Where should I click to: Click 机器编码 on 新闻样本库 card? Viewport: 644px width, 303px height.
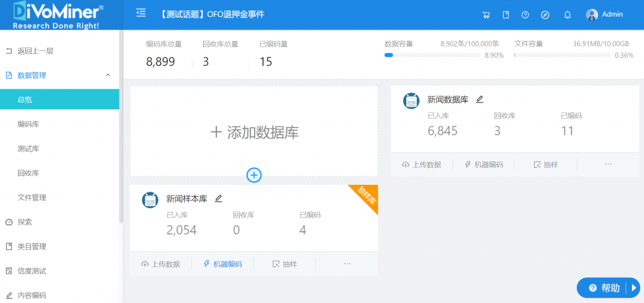pos(223,264)
